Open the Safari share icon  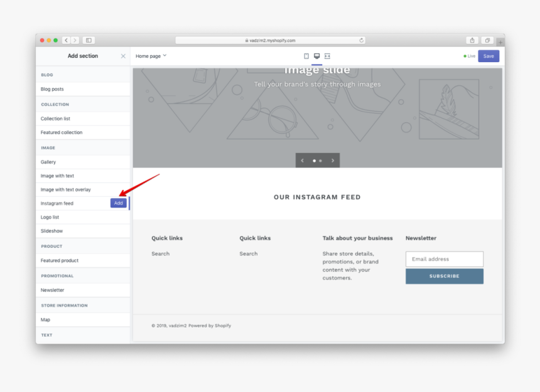[472, 40]
